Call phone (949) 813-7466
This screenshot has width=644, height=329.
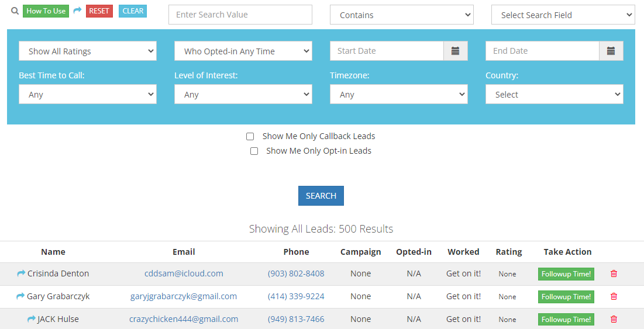point(296,318)
